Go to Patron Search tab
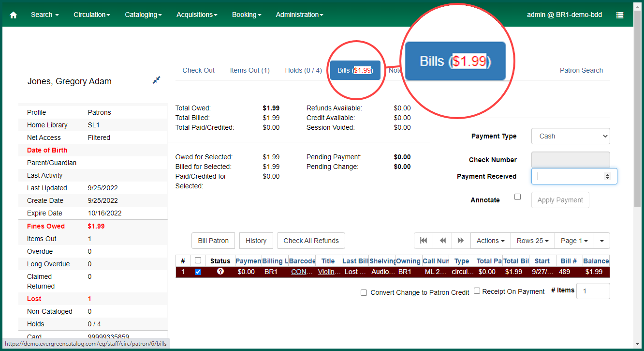 coord(581,70)
